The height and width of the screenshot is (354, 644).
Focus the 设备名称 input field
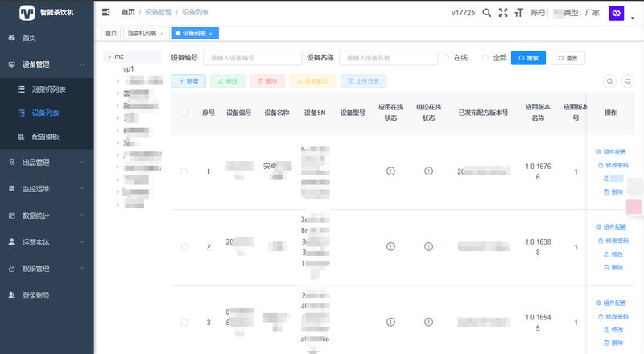pyautogui.click(x=389, y=58)
